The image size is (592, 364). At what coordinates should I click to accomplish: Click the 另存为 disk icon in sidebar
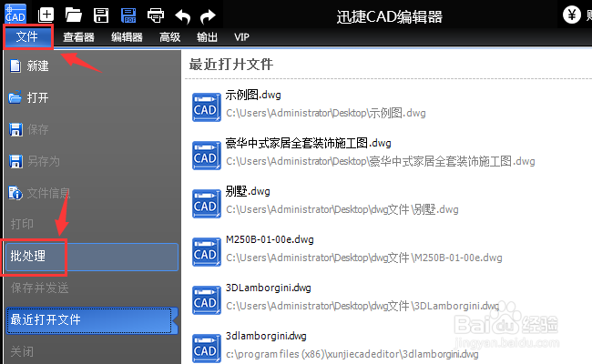click(x=15, y=161)
